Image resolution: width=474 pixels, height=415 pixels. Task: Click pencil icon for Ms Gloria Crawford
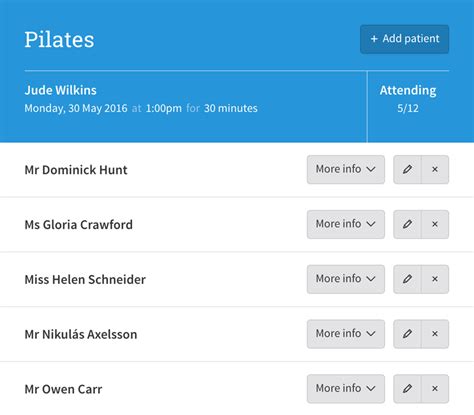[x=407, y=224]
